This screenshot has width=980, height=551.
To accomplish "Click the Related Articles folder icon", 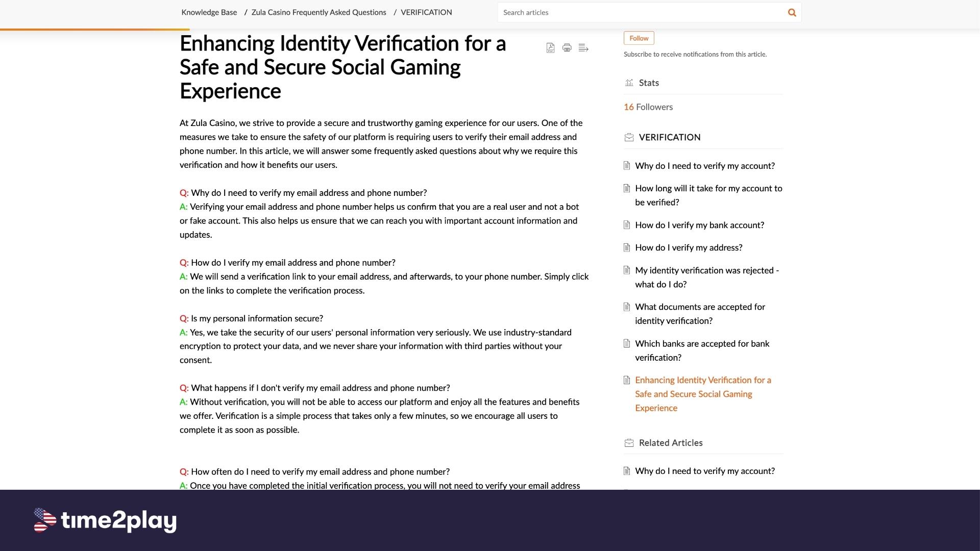I will tap(629, 443).
